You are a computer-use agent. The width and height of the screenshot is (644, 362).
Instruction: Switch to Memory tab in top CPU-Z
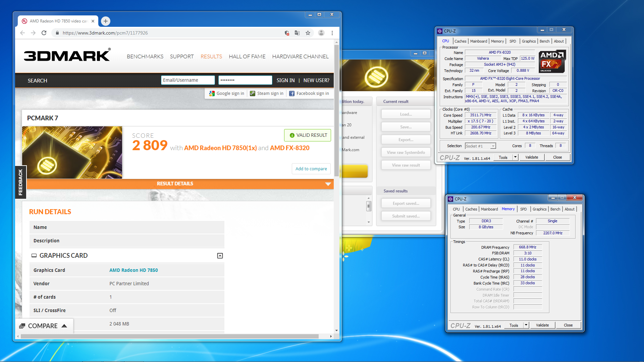click(x=497, y=41)
